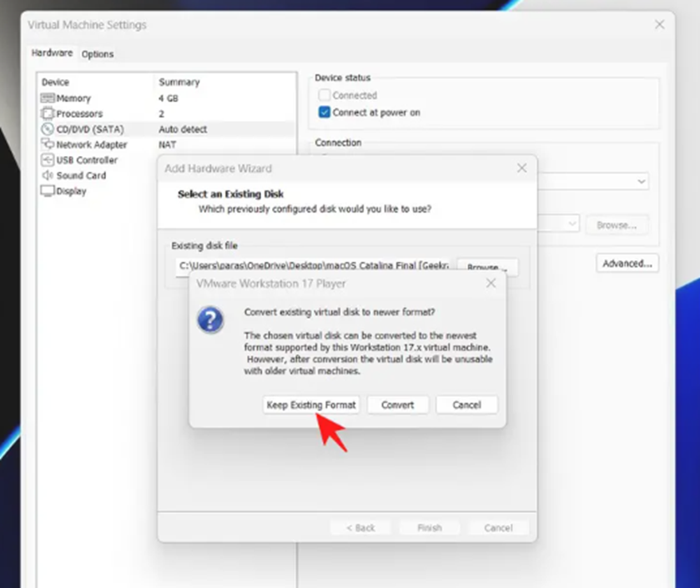
Task: Cancel the disk conversion prompt
Action: coord(466,405)
